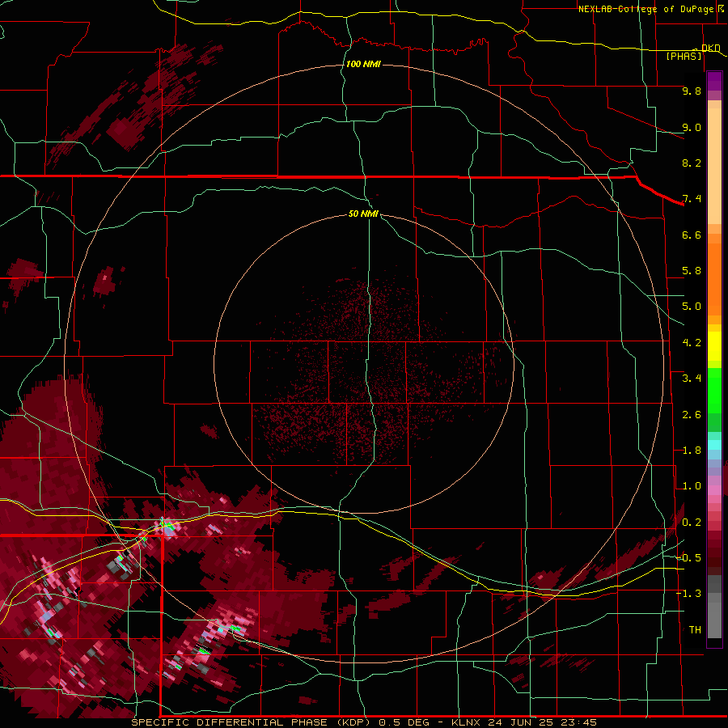Image resolution: width=728 pixels, height=728 pixels.
Task: Select the 1.8 scale label
Action: pyautogui.click(x=692, y=451)
